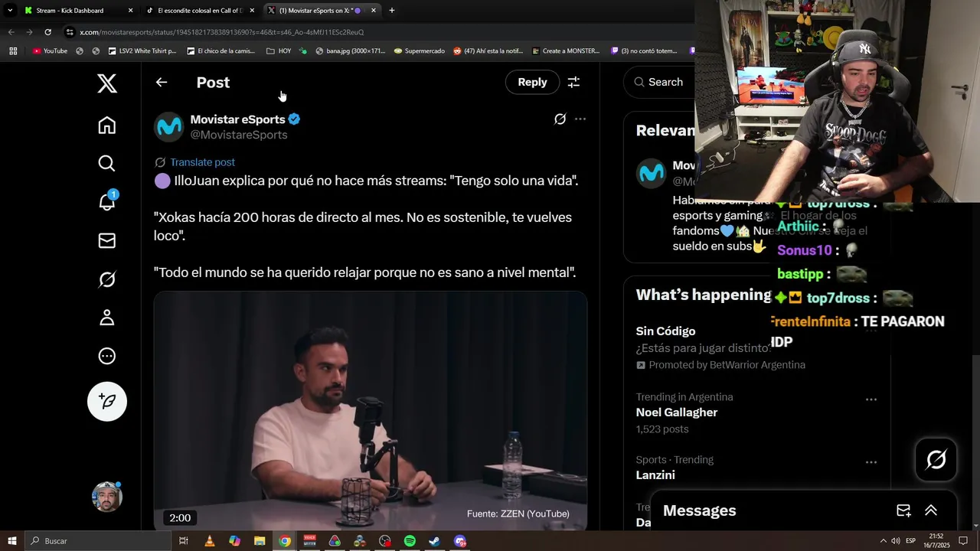Image resolution: width=980 pixels, height=551 pixels.
Task: Open Lanzini trending topic
Action: pyautogui.click(x=655, y=475)
